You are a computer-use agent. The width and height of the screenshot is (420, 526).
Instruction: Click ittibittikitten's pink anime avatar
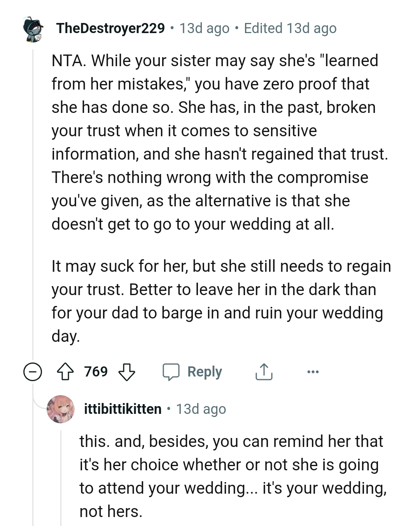click(61, 408)
